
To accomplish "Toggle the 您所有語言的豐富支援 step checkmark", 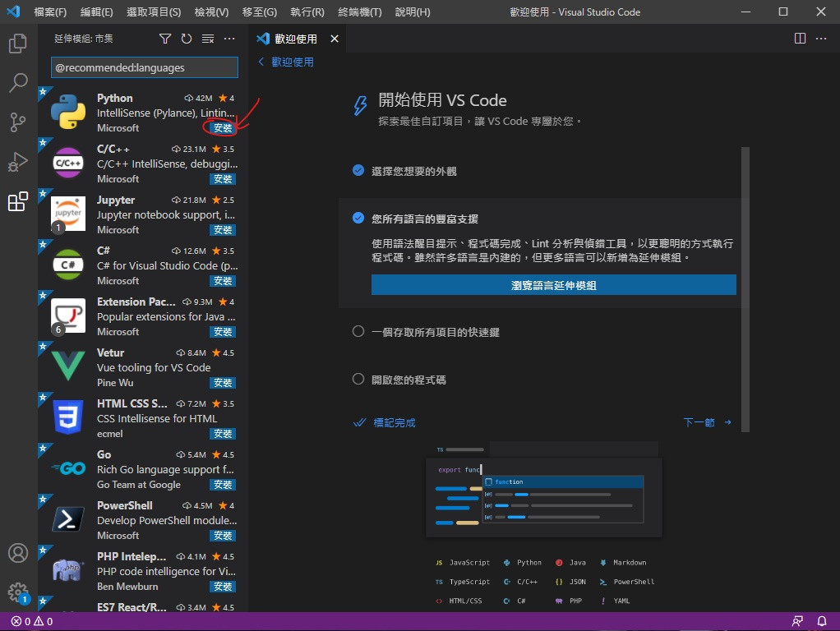I will coord(358,218).
